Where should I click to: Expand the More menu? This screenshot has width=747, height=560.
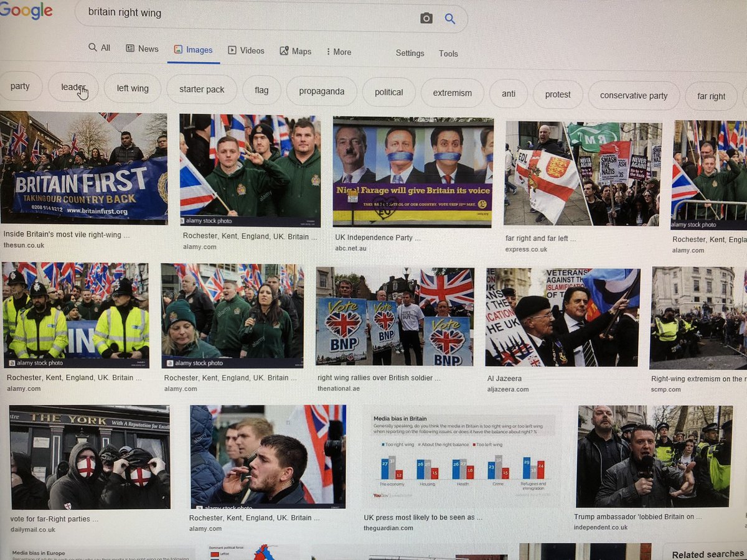click(x=339, y=52)
